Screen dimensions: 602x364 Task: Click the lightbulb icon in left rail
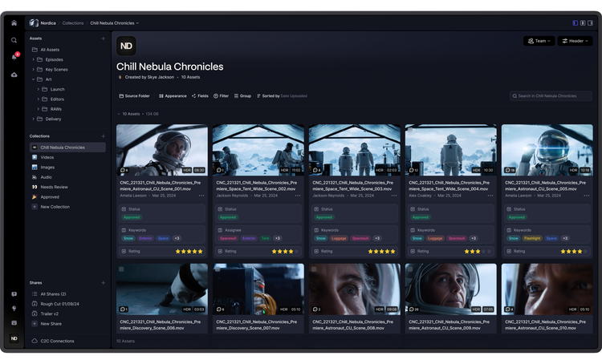coord(14,309)
